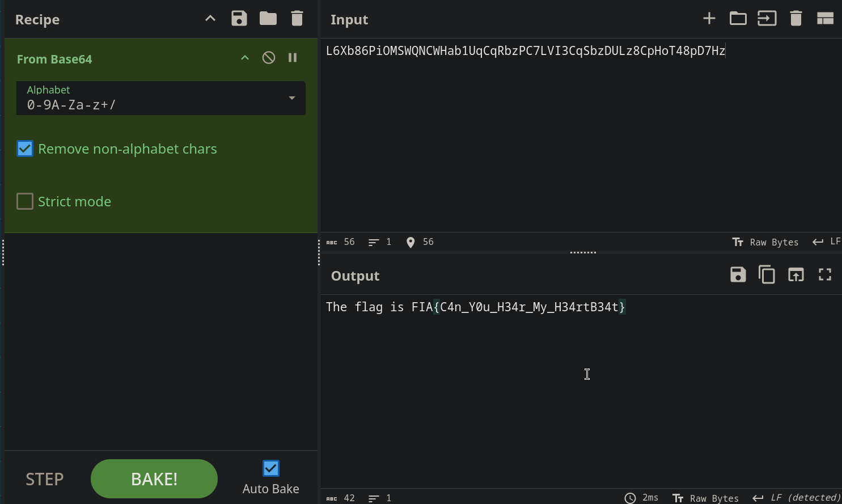Save the current recipe
This screenshot has height=504, width=842.
(x=239, y=19)
